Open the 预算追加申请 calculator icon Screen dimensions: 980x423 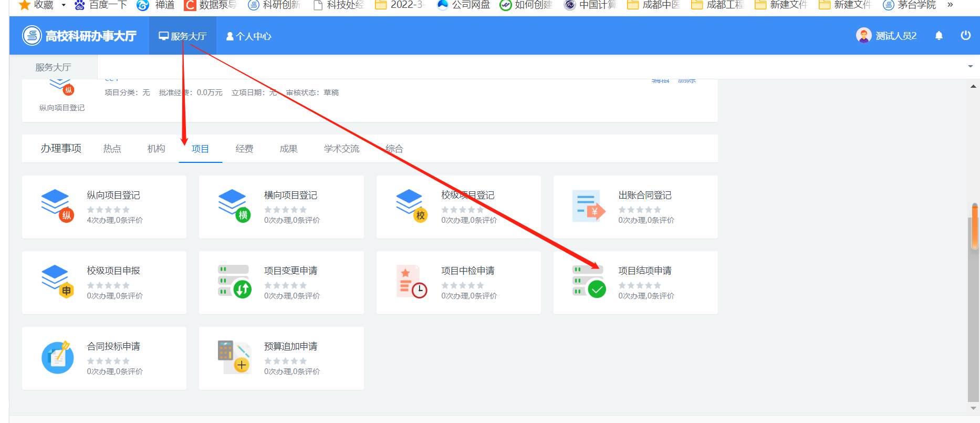tap(234, 357)
